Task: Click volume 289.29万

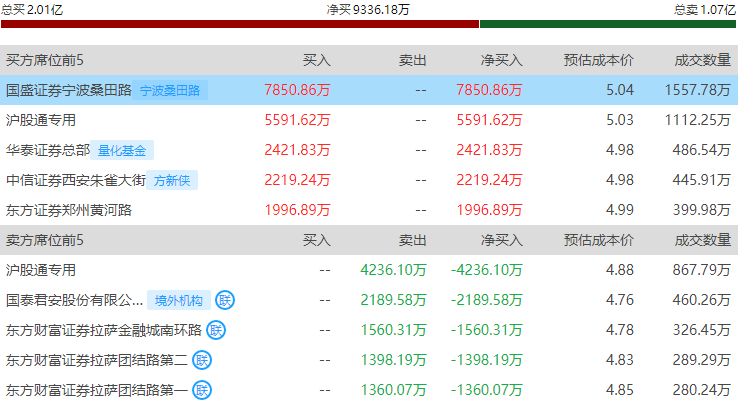Action: coord(702,360)
